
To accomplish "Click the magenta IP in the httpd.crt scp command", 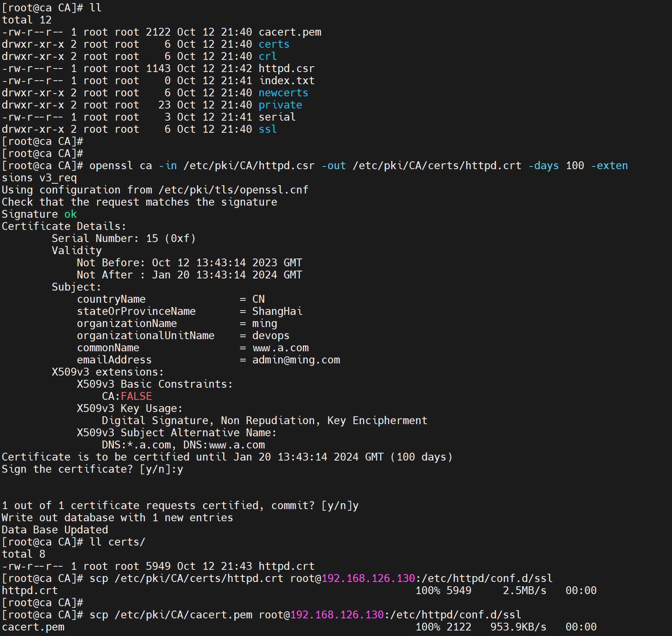I will coord(368,578).
